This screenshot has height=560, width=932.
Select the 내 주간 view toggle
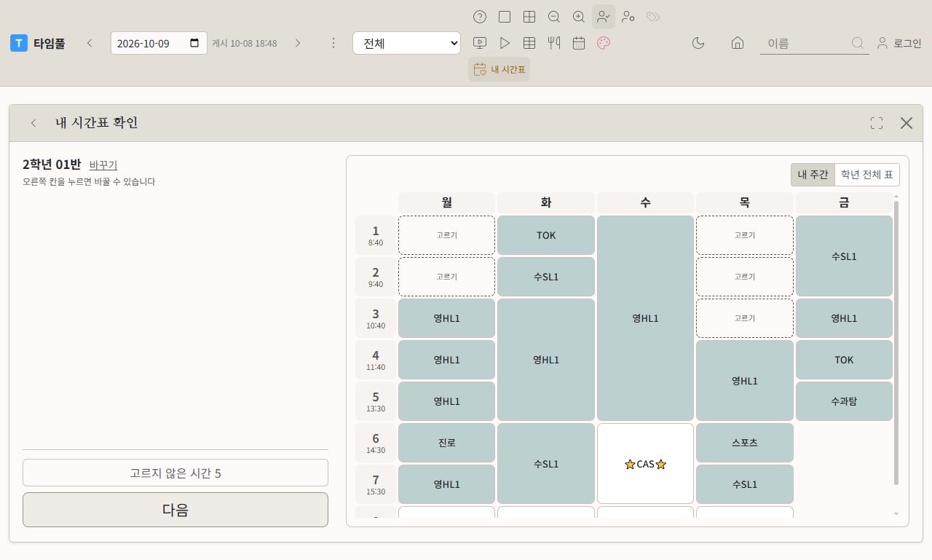pos(813,175)
